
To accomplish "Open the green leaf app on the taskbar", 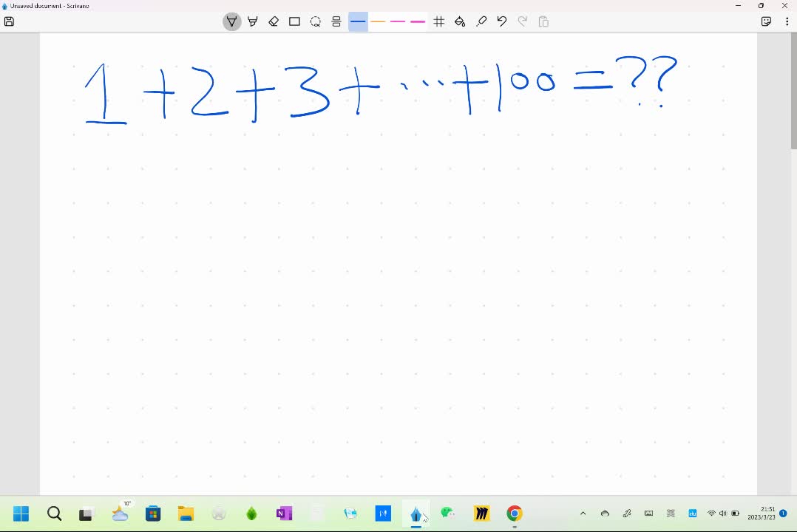I will coord(251,514).
